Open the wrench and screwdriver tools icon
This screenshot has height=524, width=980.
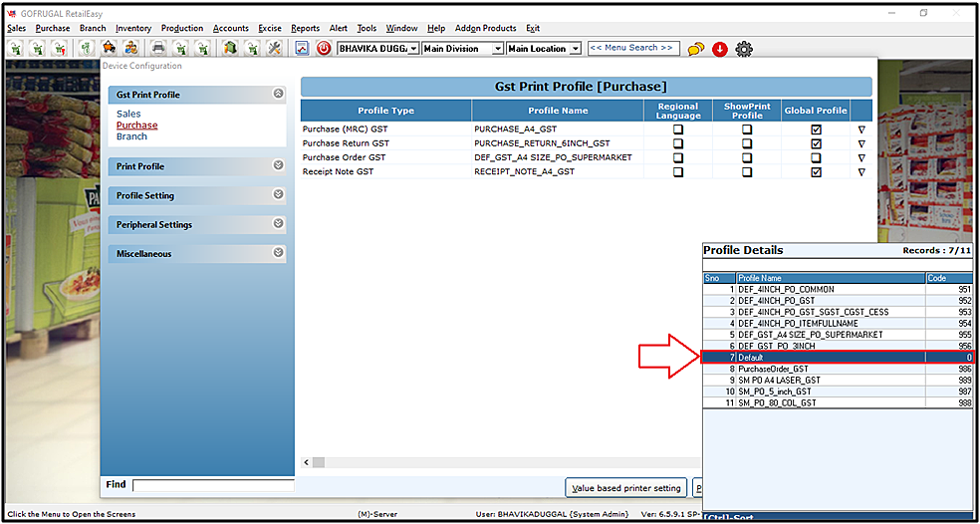pos(274,48)
